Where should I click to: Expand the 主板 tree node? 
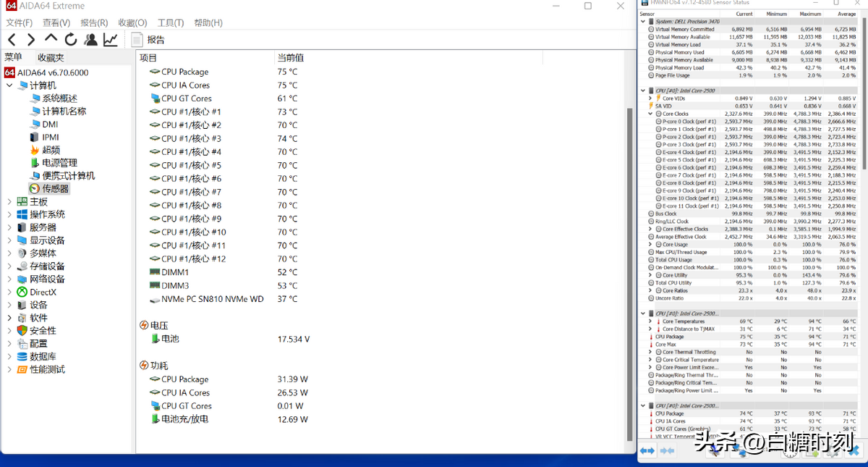coord(9,202)
